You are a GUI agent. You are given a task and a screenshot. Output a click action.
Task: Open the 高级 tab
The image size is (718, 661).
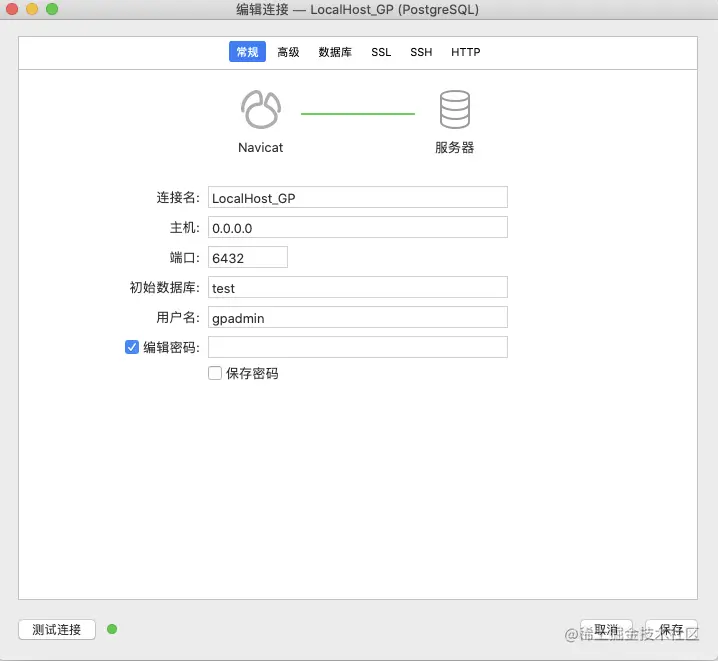pos(288,52)
